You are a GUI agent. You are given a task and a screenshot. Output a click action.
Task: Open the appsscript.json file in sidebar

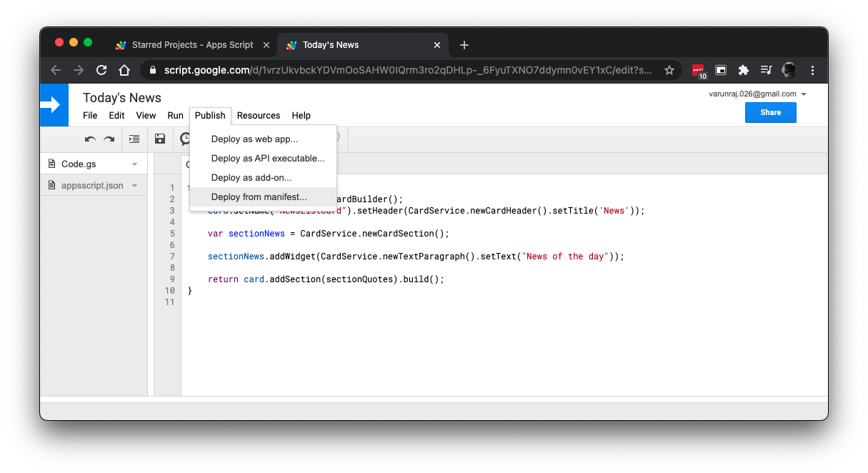91,186
